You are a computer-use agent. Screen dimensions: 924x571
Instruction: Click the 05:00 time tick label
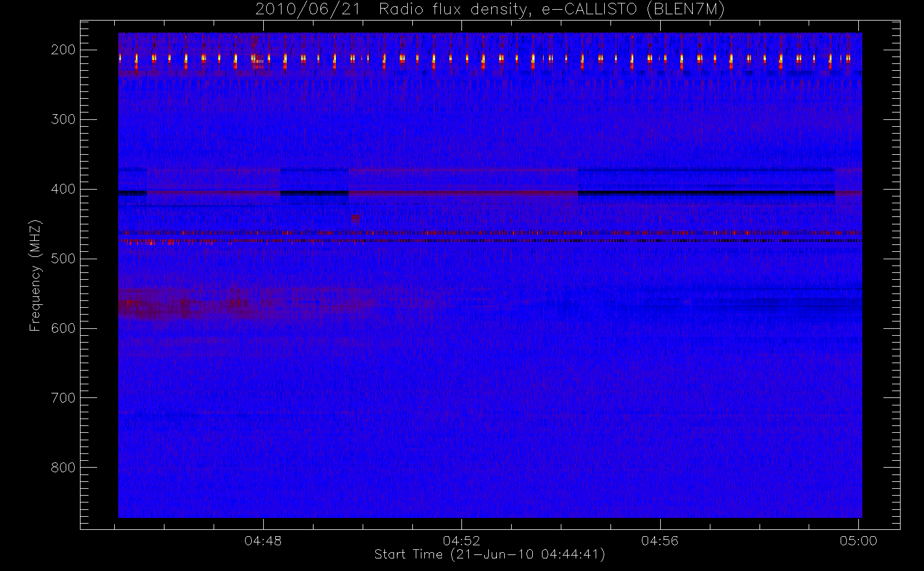(858, 541)
